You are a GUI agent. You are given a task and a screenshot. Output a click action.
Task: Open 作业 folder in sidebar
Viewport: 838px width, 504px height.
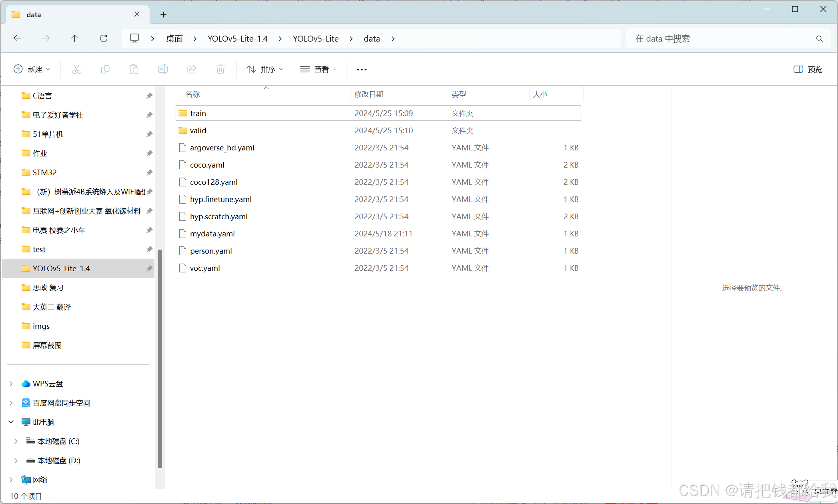coord(78,153)
